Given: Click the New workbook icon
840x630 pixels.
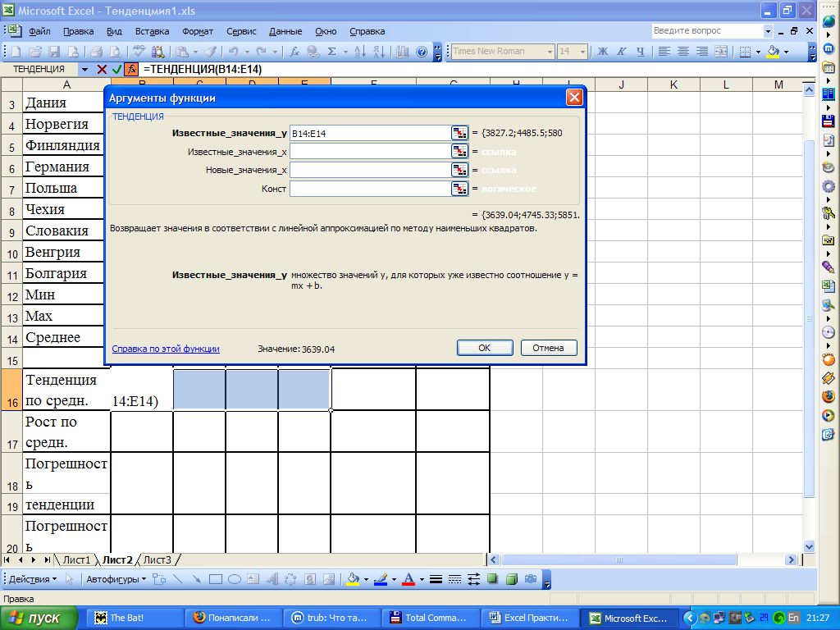Looking at the screenshot, I should click(16, 52).
